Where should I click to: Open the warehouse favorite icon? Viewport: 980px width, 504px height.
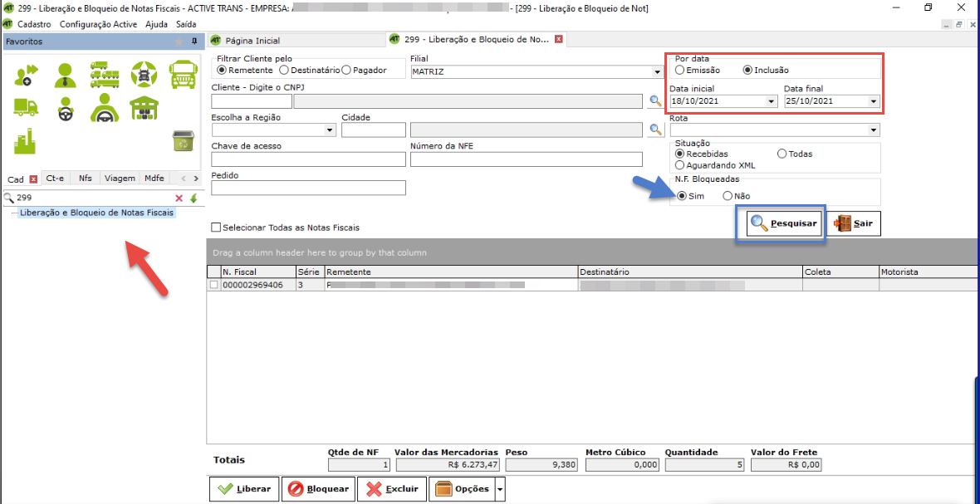pos(144,107)
